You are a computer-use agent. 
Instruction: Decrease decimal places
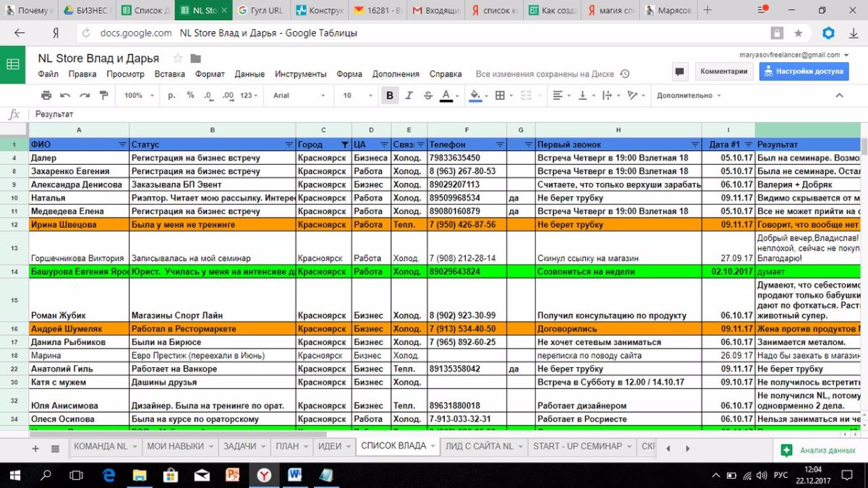point(208,95)
